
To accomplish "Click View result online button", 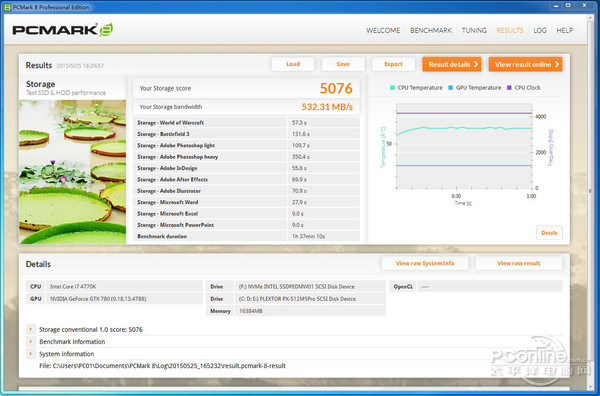I will tap(525, 64).
